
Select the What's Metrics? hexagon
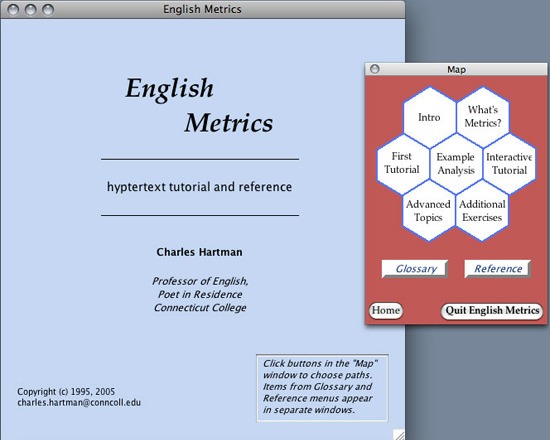coord(483,116)
